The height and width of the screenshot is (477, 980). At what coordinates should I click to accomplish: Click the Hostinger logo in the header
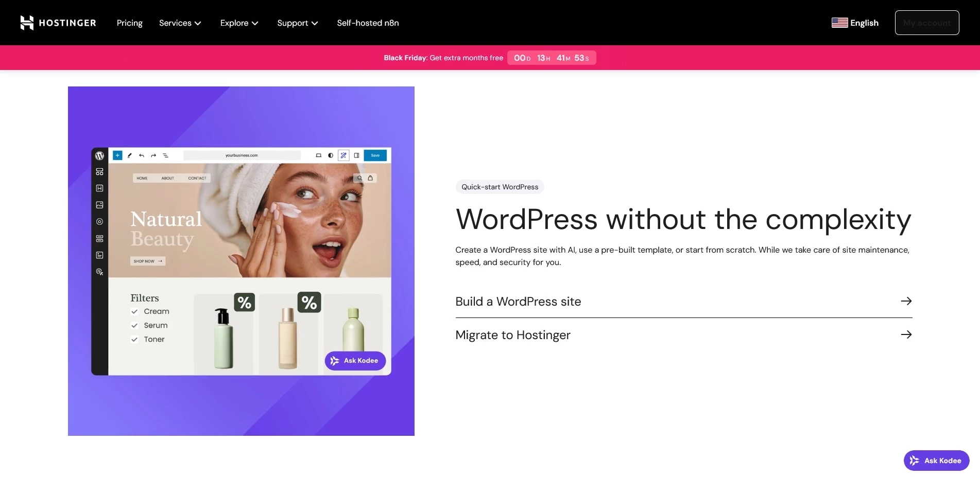click(58, 23)
